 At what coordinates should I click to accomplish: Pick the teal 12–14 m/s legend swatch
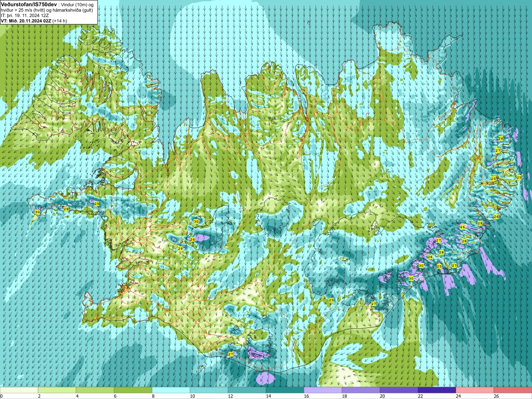pos(247,390)
